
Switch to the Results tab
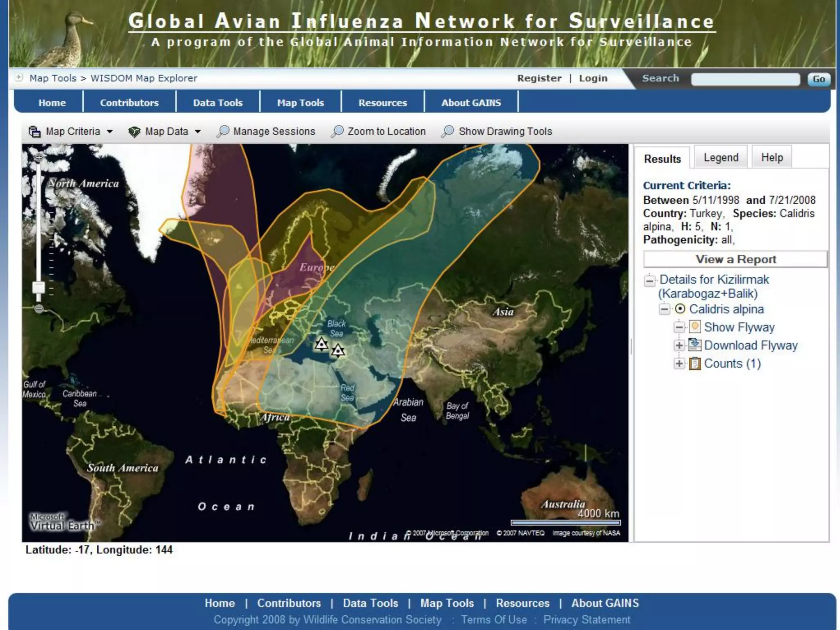pos(662,158)
